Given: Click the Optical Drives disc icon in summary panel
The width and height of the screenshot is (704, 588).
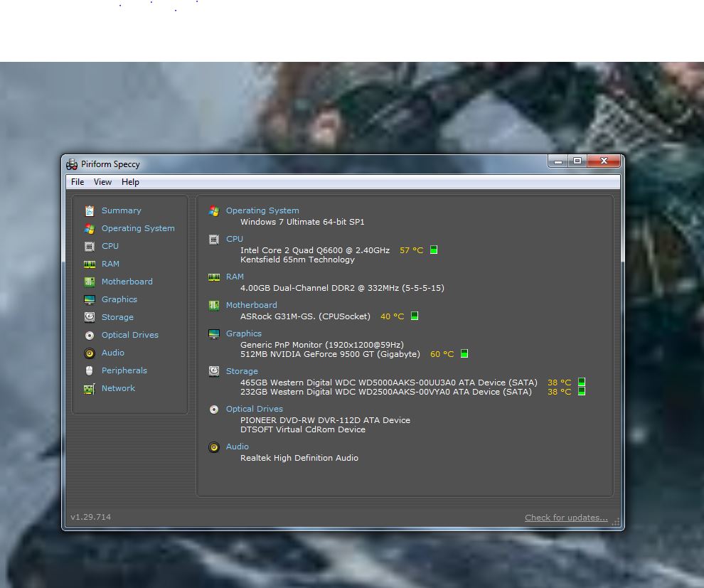Looking at the screenshot, I should pyautogui.click(x=214, y=409).
